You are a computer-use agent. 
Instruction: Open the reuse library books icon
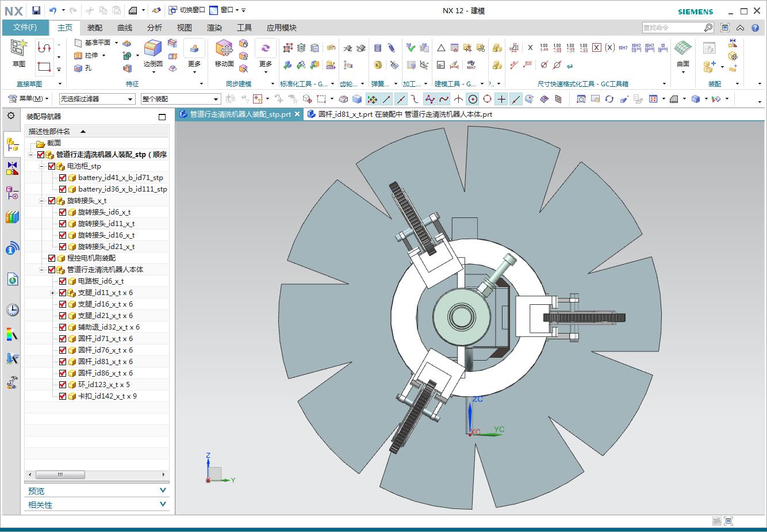(12, 217)
